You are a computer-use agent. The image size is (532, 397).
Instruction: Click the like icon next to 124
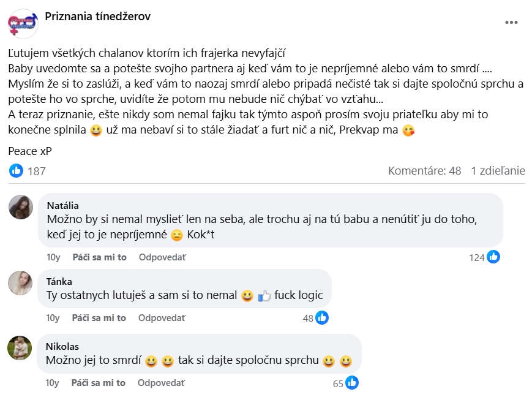493,257
